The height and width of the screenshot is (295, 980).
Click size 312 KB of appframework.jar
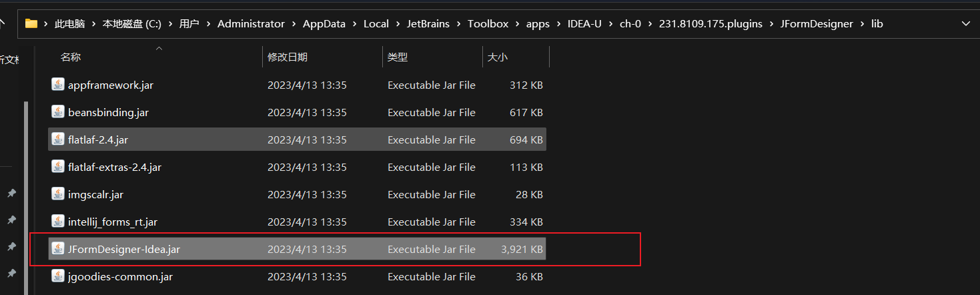click(x=526, y=85)
